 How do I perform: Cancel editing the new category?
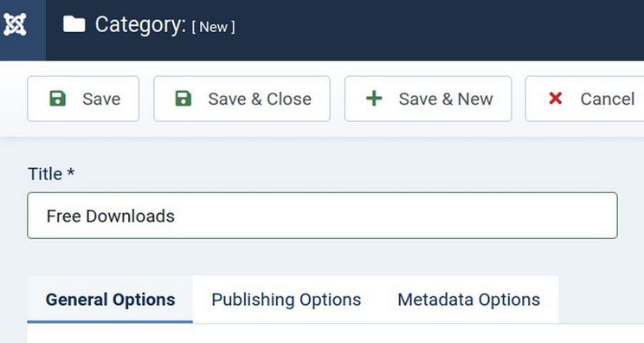tap(585, 99)
